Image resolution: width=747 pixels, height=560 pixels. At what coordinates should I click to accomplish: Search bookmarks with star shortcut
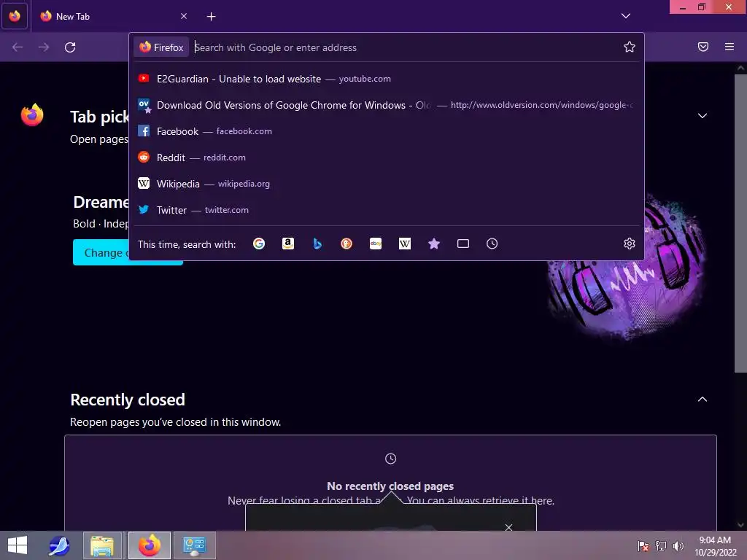pyautogui.click(x=433, y=244)
